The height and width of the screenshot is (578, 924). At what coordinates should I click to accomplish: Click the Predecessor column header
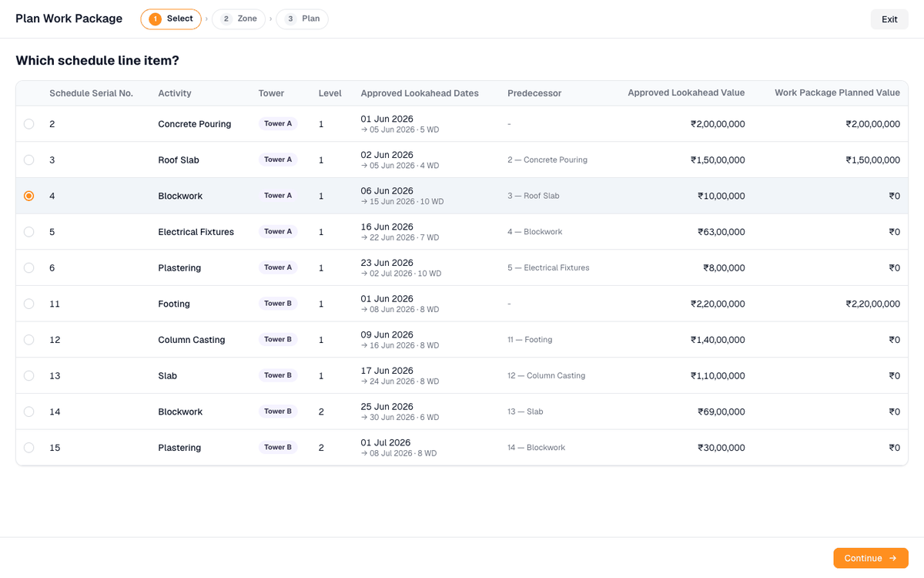(534, 93)
